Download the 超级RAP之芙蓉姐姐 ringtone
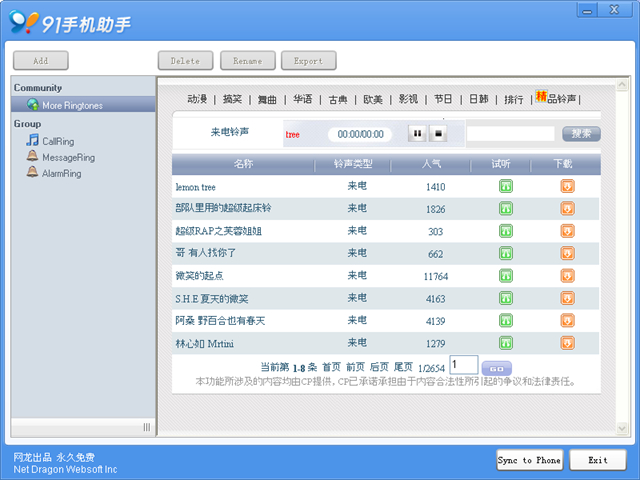 coord(567,231)
